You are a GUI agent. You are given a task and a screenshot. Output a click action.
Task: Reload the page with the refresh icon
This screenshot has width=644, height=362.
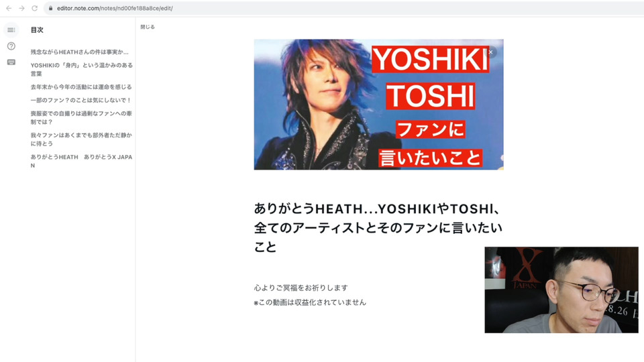(x=35, y=8)
